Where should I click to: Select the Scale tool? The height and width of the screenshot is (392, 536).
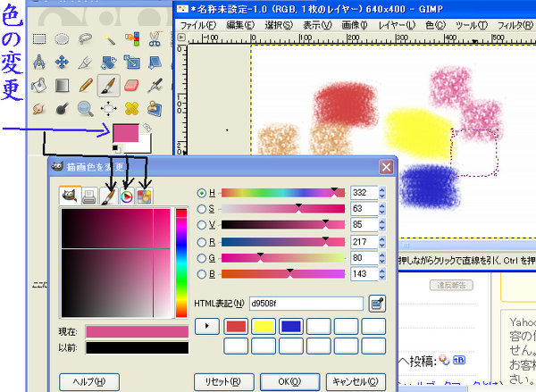[x=132, y=63]
